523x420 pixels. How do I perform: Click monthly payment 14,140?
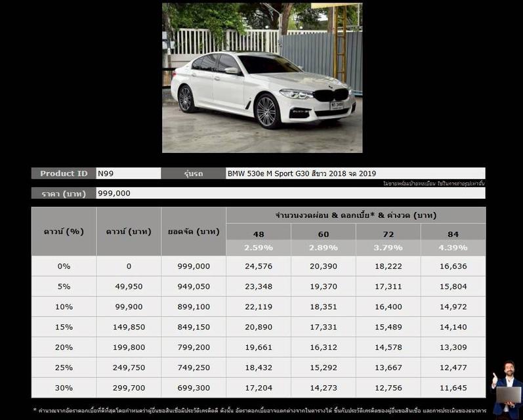click(453, 327)
